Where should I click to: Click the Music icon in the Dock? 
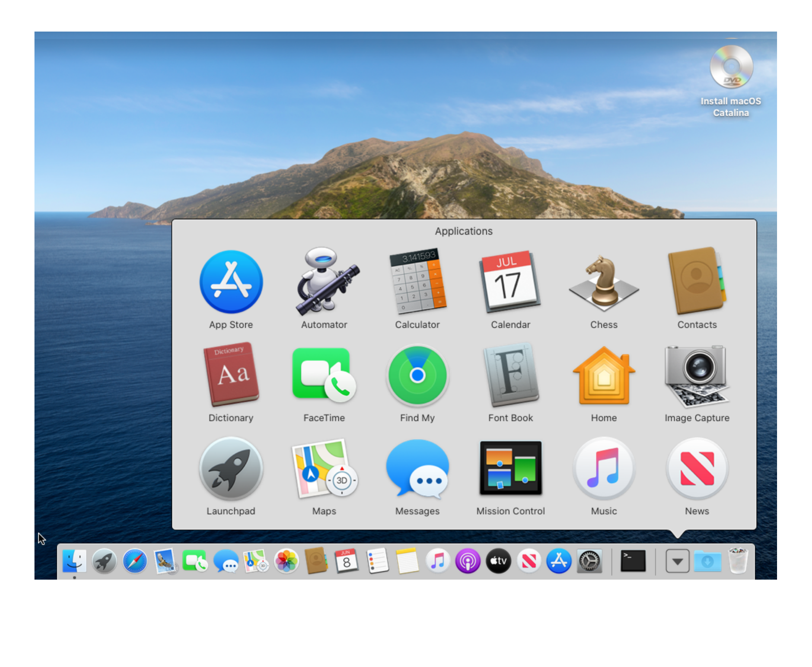[x=438, y=561]
